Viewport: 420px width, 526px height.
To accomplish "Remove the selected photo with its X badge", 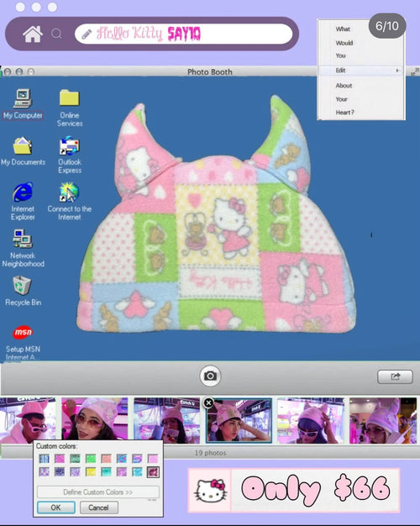I will (208, 402).
